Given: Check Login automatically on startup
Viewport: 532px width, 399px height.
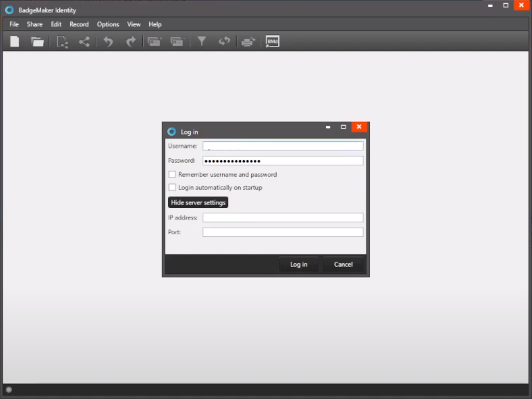Looking at the screenshot, I should click(x=172, y=188).
